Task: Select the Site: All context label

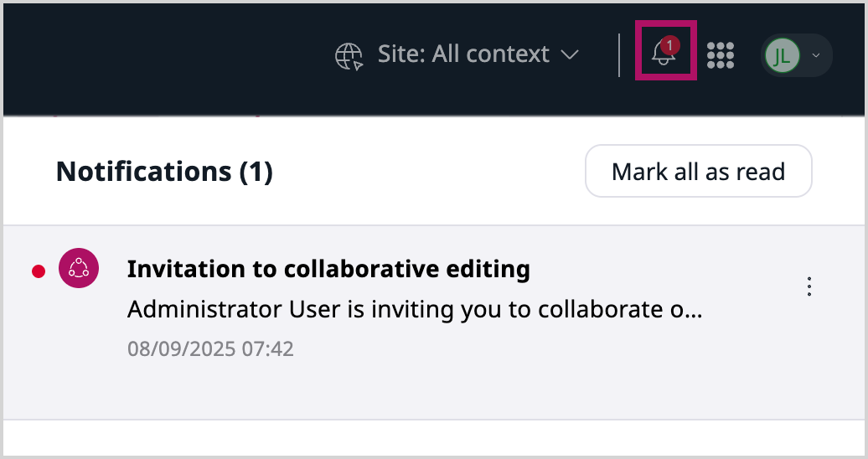Action: point(463,54)
